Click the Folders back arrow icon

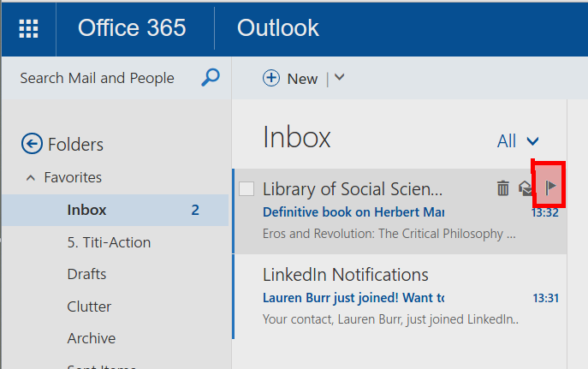click(x=32, y=144)
